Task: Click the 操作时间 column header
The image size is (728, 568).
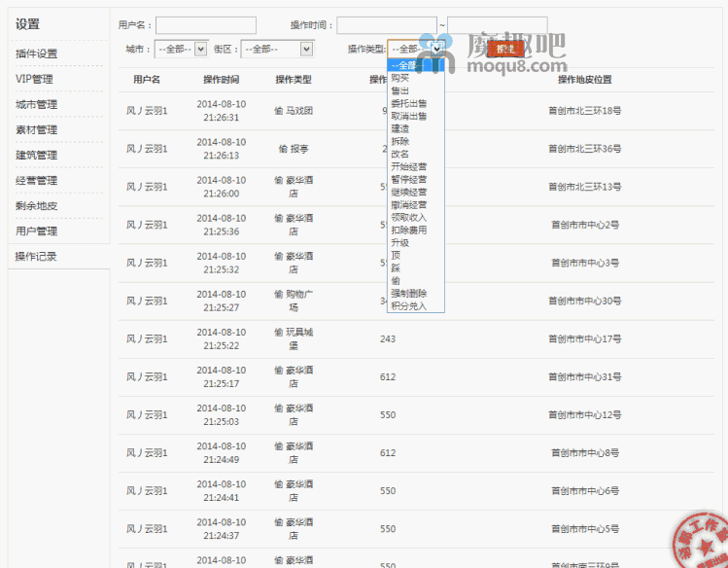Action: (x=221, y=80)
